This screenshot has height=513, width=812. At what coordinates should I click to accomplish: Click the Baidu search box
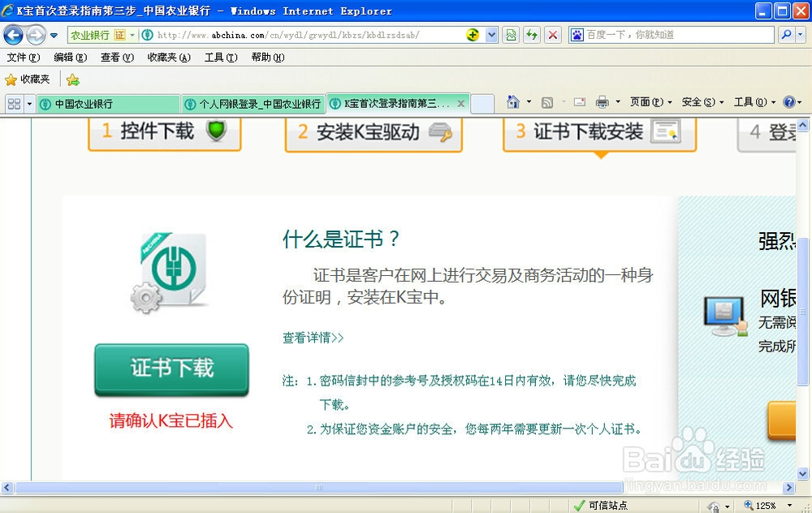[678, 35]
